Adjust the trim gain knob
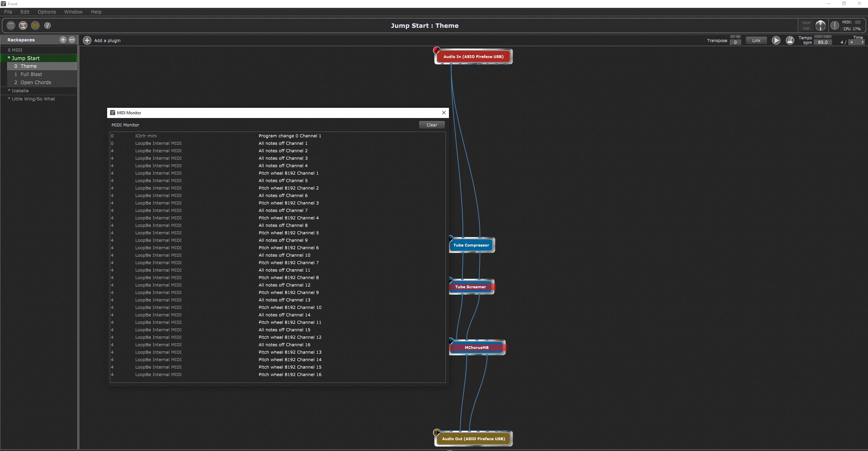This screenshot has width=868, height=451. [820, 25]
